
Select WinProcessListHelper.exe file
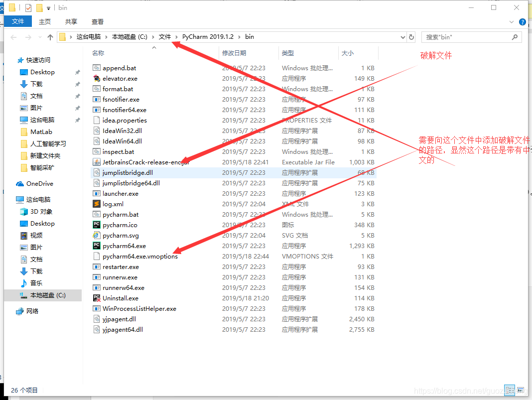pos(139,308)
